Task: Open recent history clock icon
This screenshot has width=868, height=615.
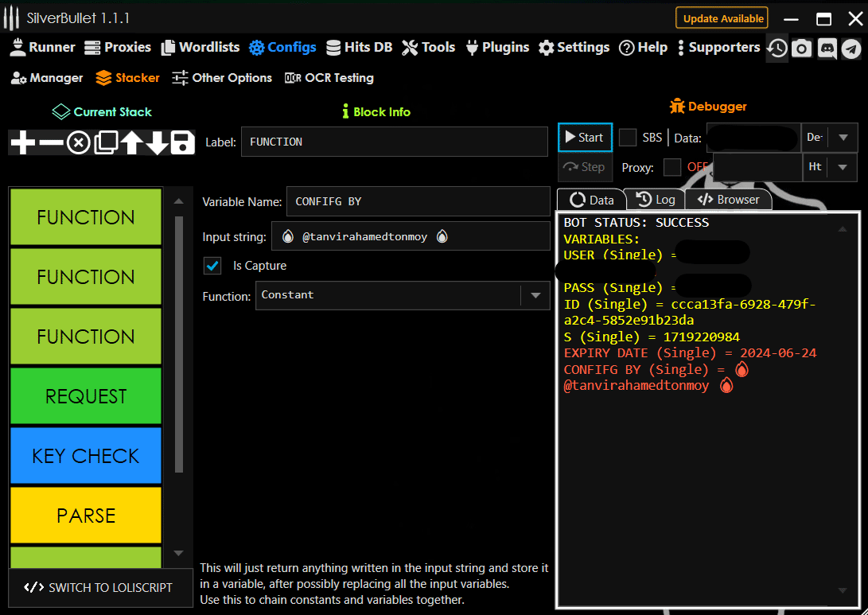Action: click(777, 49)
